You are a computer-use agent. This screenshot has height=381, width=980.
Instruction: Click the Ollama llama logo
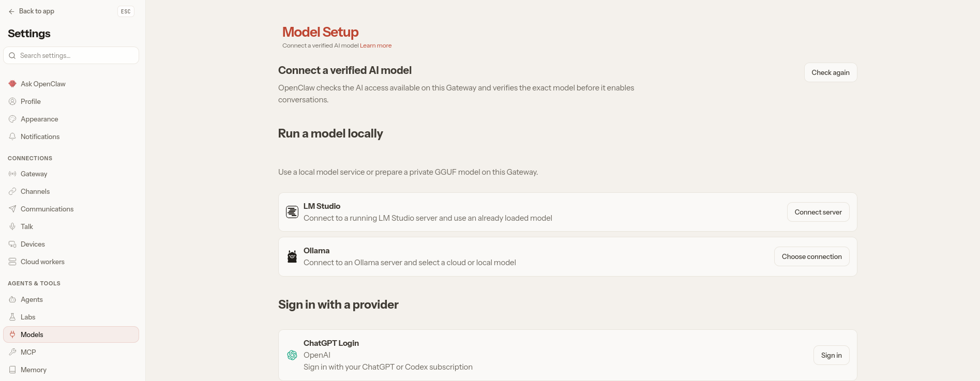tap(292, 256)
